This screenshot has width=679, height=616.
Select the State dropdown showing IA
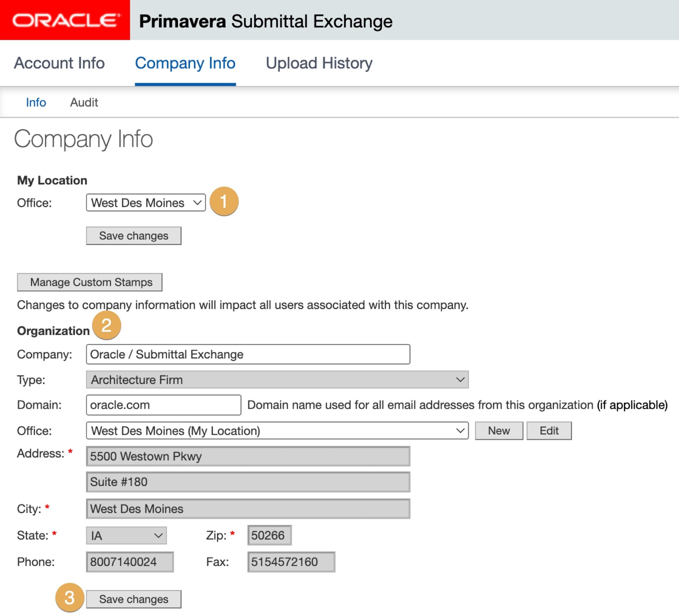(126, 536)
